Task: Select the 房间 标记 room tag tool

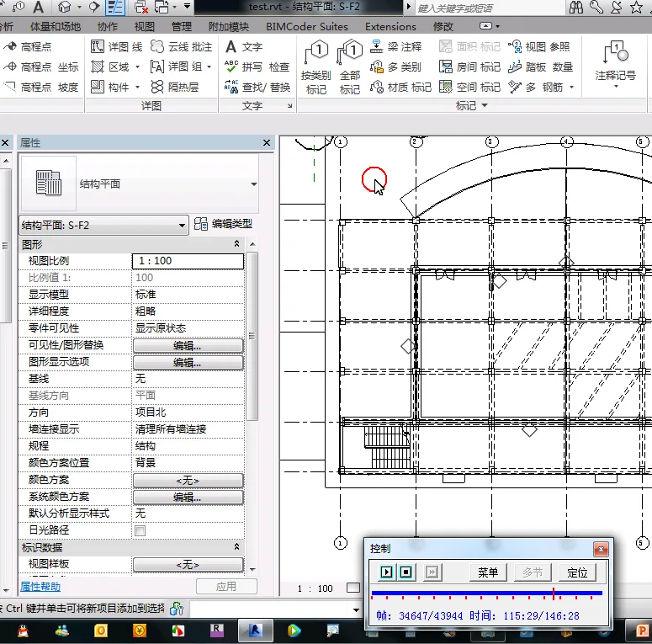Action: coord(470,67)
